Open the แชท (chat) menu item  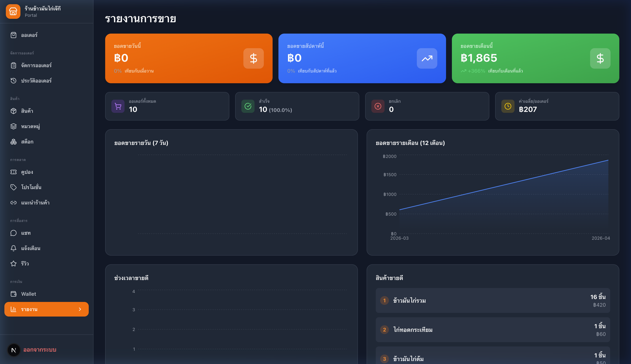pyautogui.click(x=26, y=233)
